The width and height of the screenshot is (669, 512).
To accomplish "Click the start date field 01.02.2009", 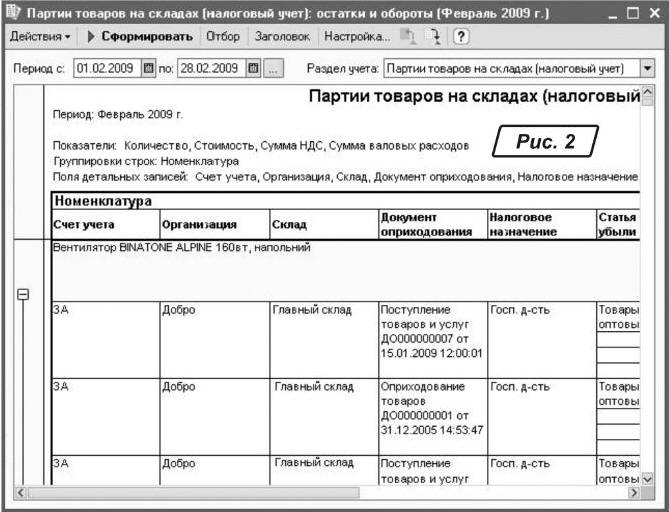I will pos(106,69).
